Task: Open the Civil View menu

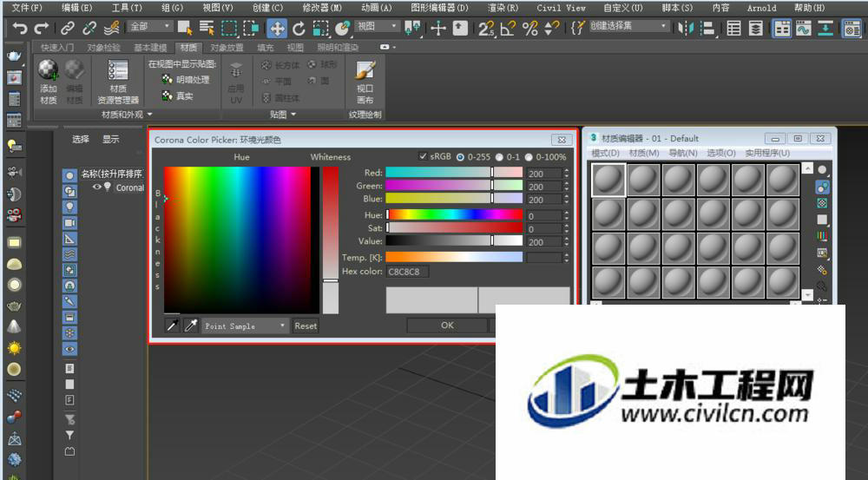Action: (561, 8)
